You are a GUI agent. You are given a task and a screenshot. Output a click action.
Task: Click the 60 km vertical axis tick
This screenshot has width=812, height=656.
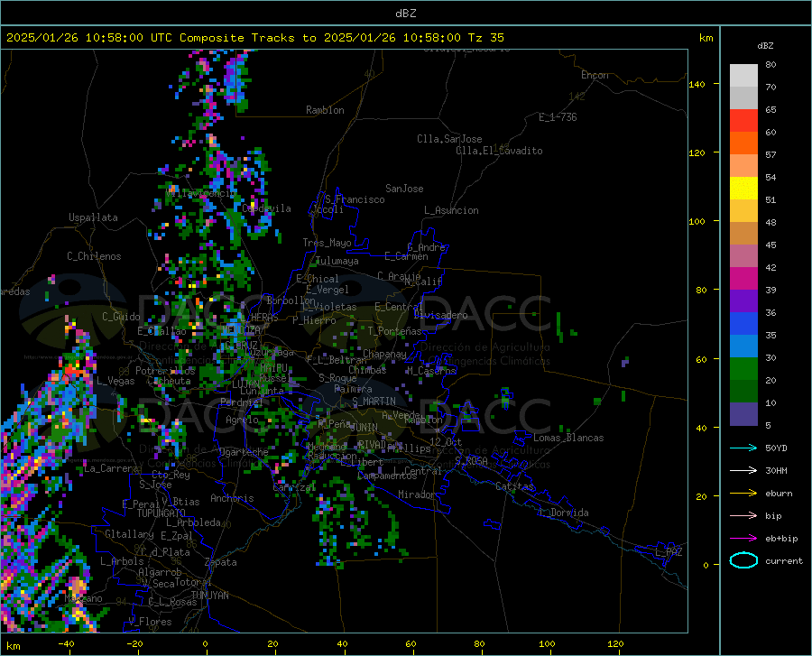701,359
